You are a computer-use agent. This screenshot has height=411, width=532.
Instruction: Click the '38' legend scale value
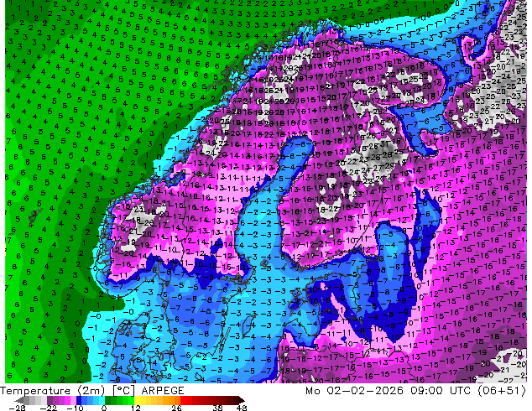(x=217, y=408)
